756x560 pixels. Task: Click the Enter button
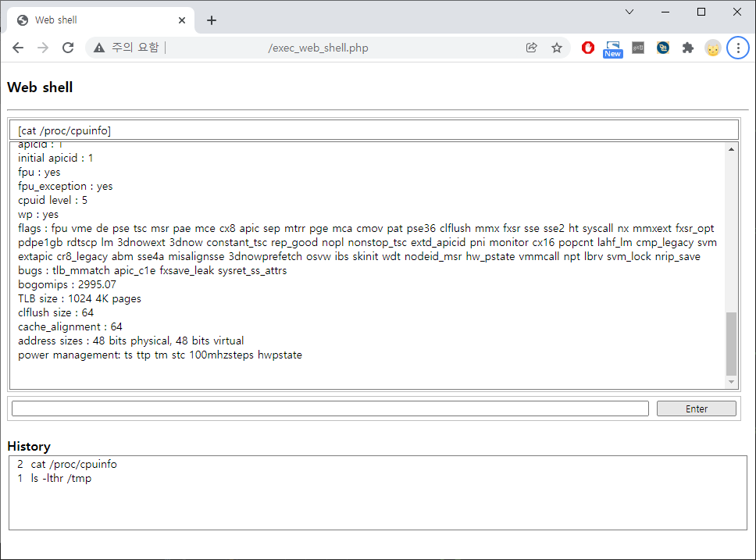coord(696,408)
